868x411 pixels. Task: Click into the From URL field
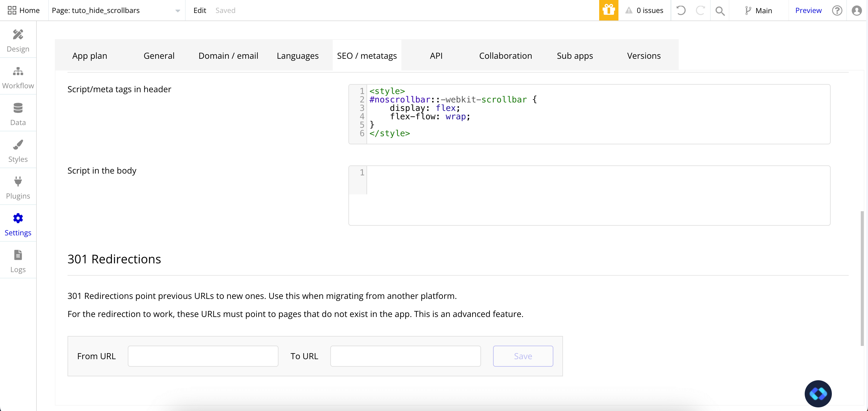coord(203,356)
